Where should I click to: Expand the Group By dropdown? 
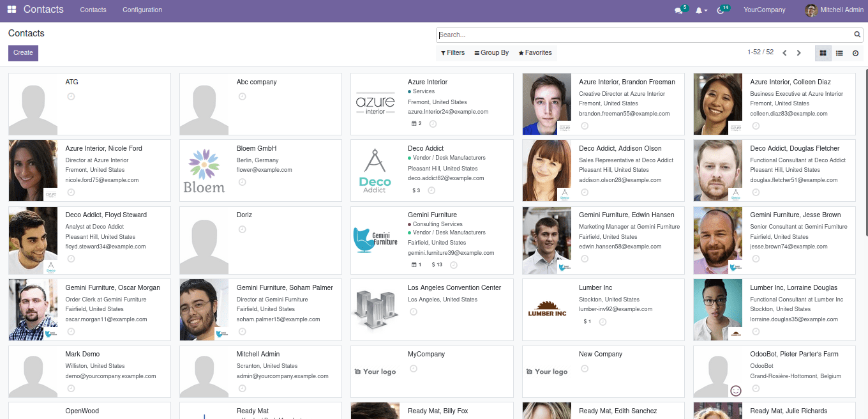coord(491,53)
